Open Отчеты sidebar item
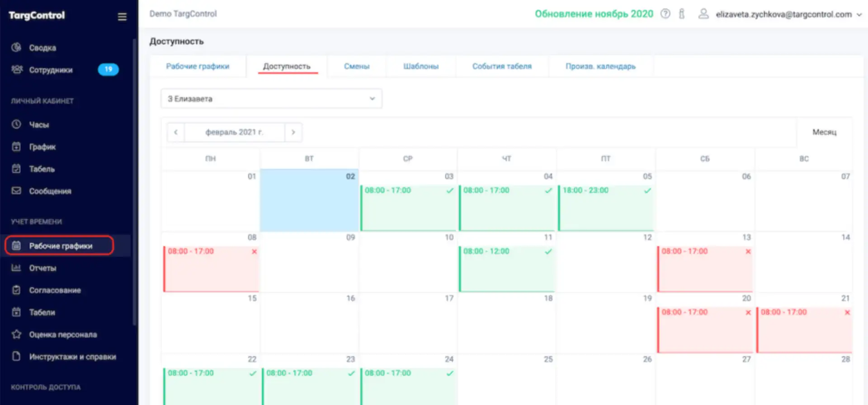 click(65, 268)
